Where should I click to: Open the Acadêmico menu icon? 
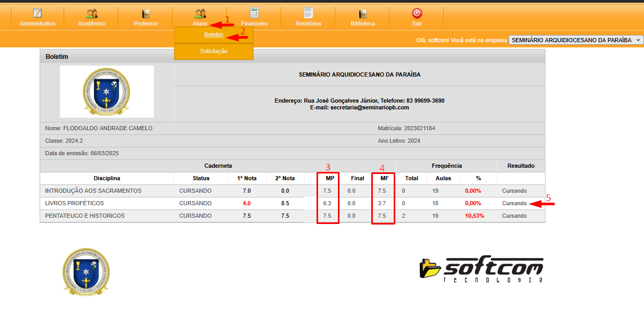(x=91, y=14)
